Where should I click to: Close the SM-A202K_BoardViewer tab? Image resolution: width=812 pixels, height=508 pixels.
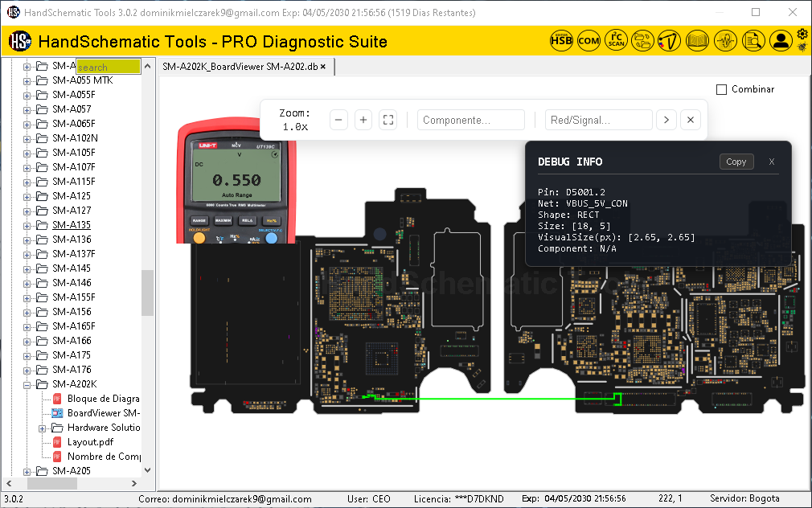pos(323,66)
